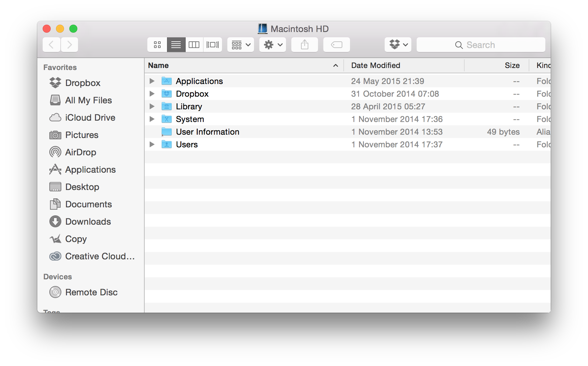This screenshot has height=366, width=588.
Task: Go forward with the forward arrow
Action: 69,45
